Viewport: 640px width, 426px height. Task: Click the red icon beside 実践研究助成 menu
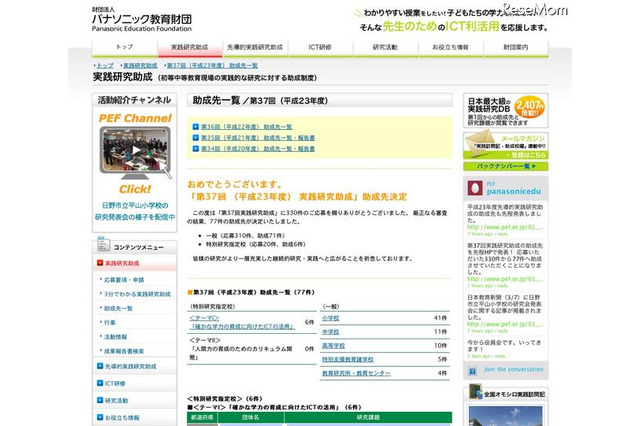click(x=100, y=263)
